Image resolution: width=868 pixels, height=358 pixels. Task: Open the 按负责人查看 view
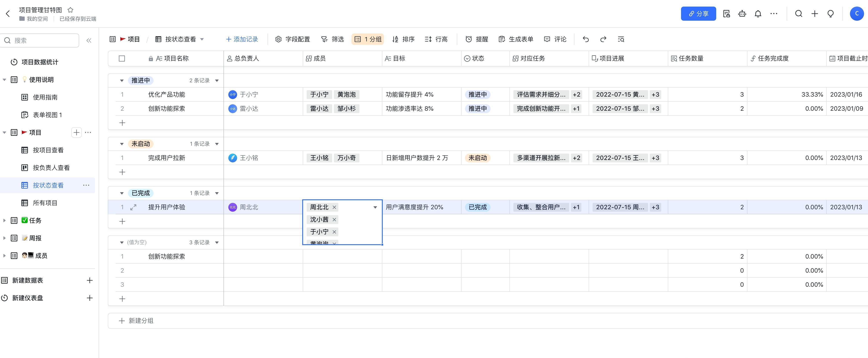tap(51, 168)
